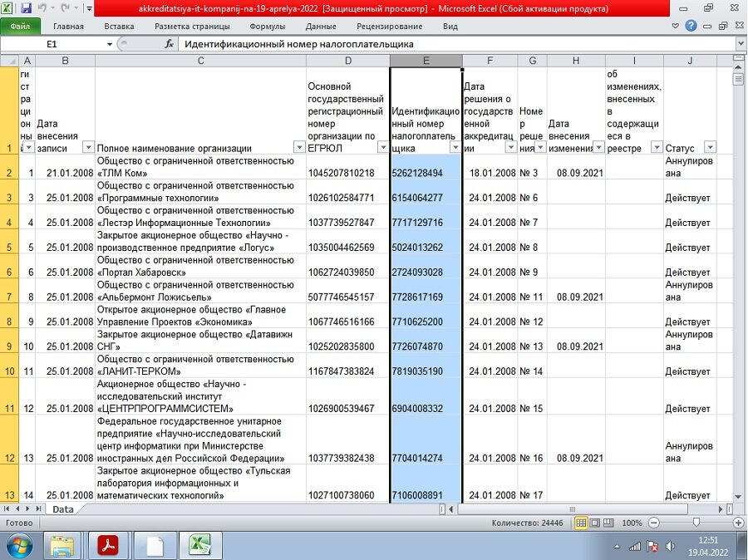
Task: Click the zoom in plus button
Action: click(x=739, y=523)
